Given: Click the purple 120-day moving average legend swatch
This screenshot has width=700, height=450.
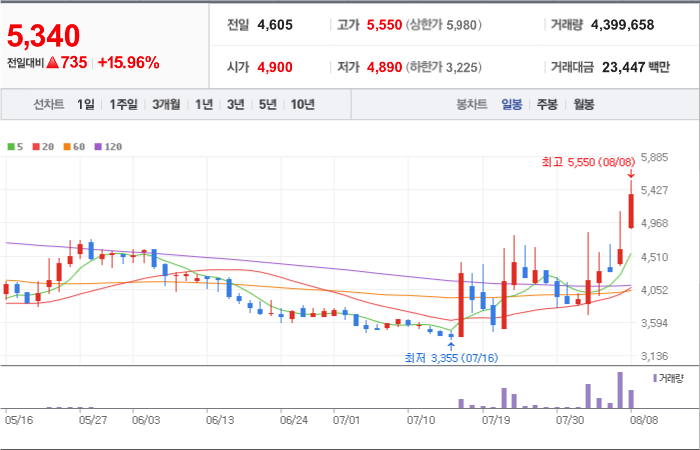Looking at the screenshot, I should pyautogui.click(x=98, y=146).
